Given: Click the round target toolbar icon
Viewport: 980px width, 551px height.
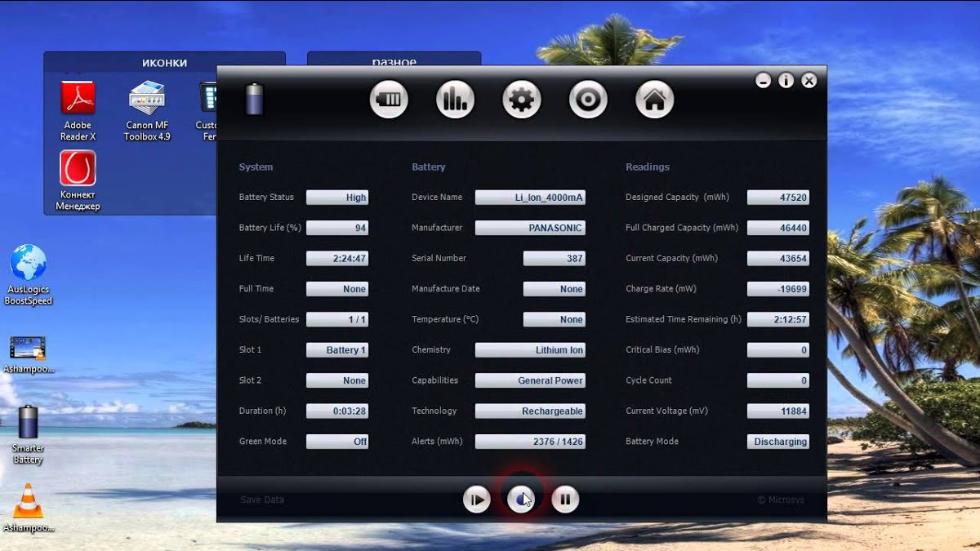Looking at the screenshot, I should coord(588,100).
